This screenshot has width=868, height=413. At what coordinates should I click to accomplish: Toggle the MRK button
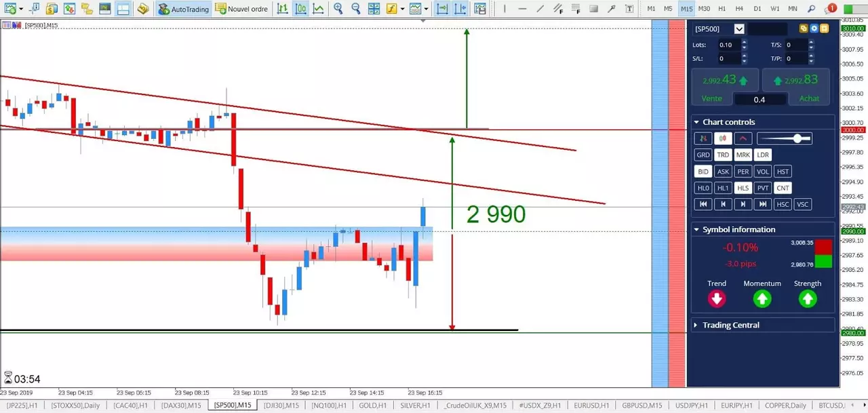[x=743, y=155]
